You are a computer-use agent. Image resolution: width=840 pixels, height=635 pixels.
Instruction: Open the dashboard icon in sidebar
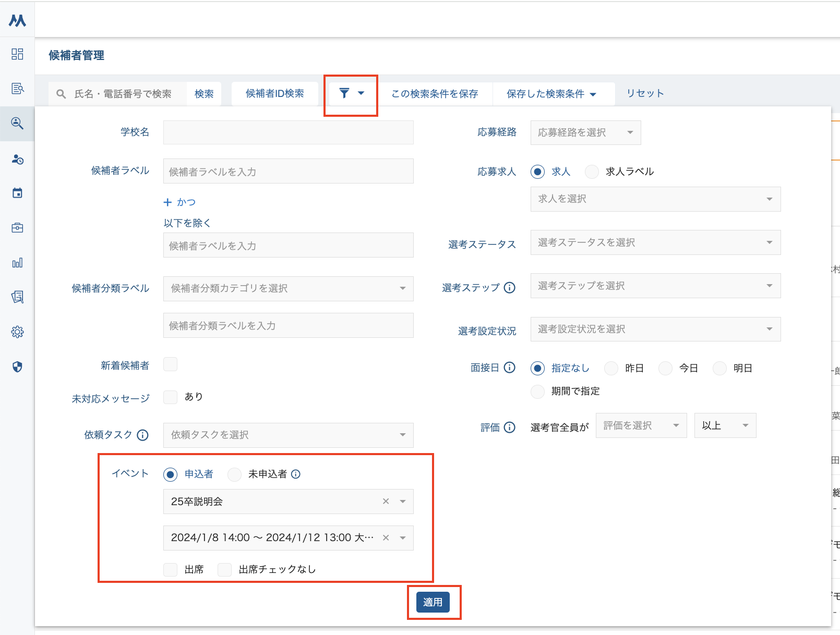click(x=17, y=54)
